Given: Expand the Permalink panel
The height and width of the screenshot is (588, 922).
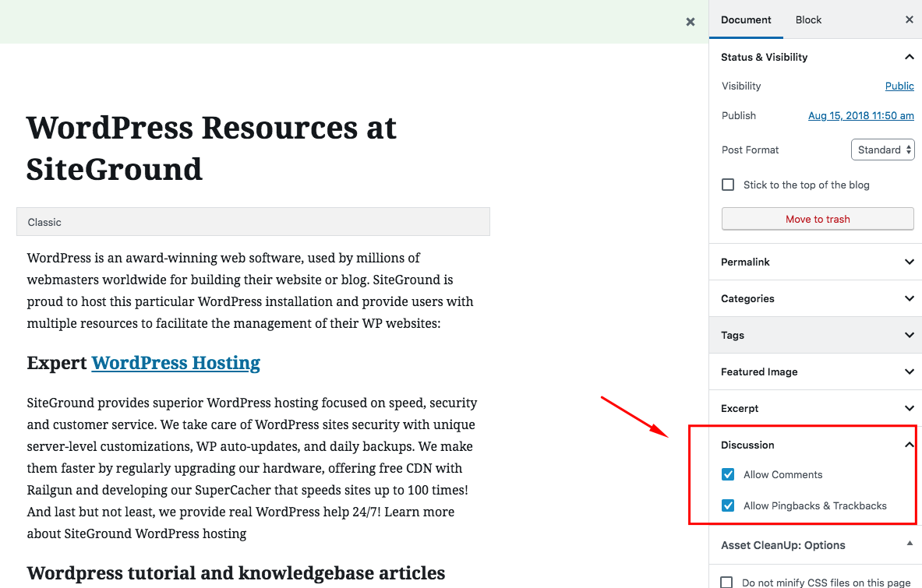Looking at the screenshot, I should 909,262.
